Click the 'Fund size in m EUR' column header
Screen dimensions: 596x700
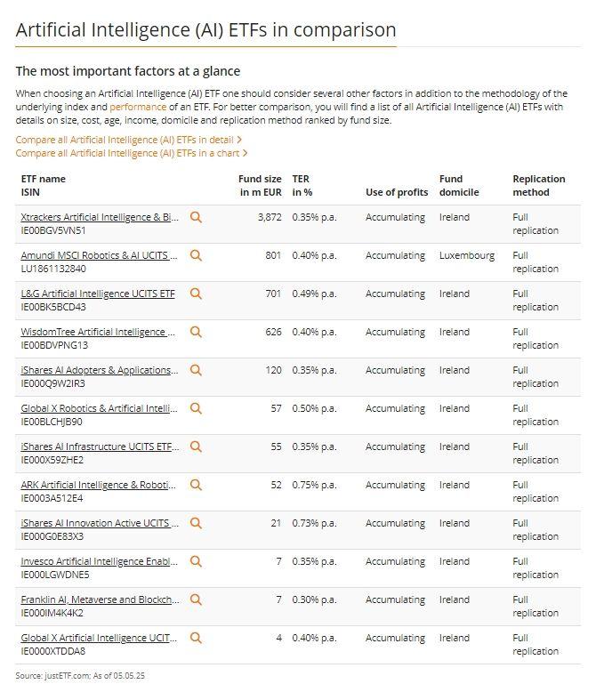260,186
